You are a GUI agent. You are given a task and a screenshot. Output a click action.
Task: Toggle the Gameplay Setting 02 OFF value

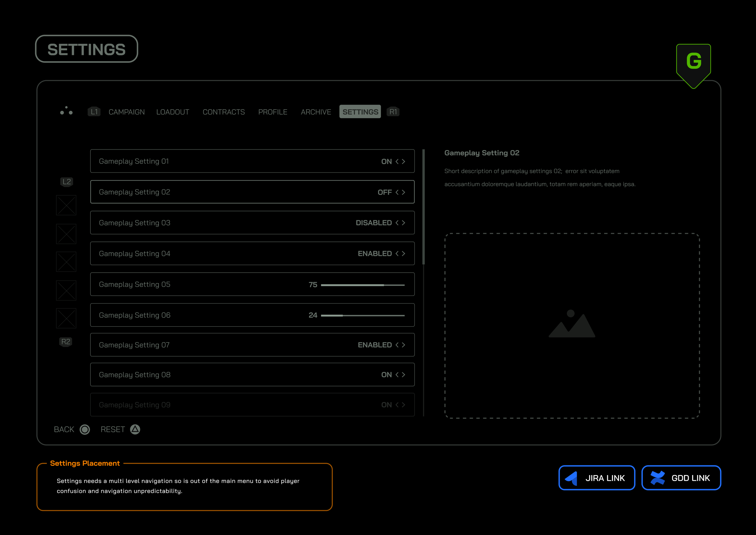click(384, 192)
